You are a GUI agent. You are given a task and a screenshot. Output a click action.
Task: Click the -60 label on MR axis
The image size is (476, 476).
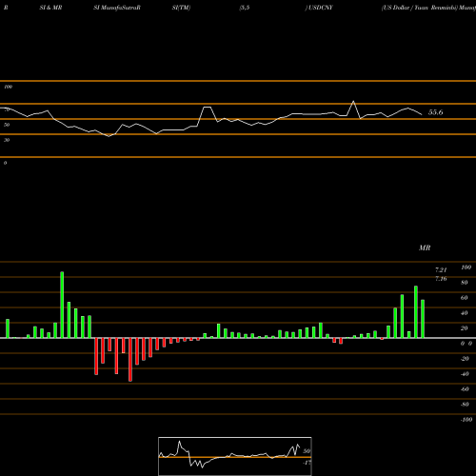coord(465,389)
